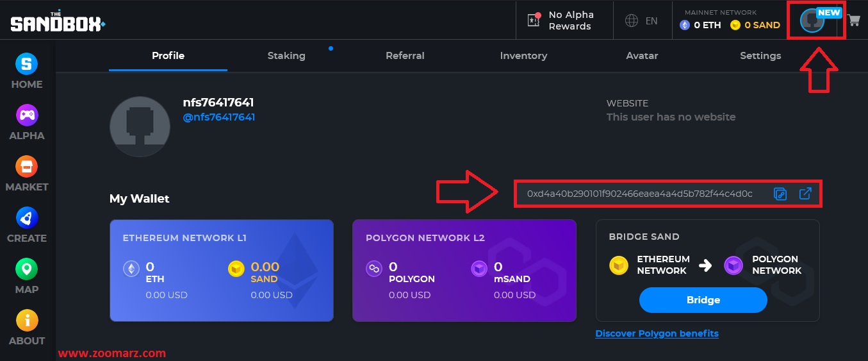Click the Ethereum Network coin icon in Bridge
Image resolution: width=868 pixels, height=361 pixels.
pos(619,265)
